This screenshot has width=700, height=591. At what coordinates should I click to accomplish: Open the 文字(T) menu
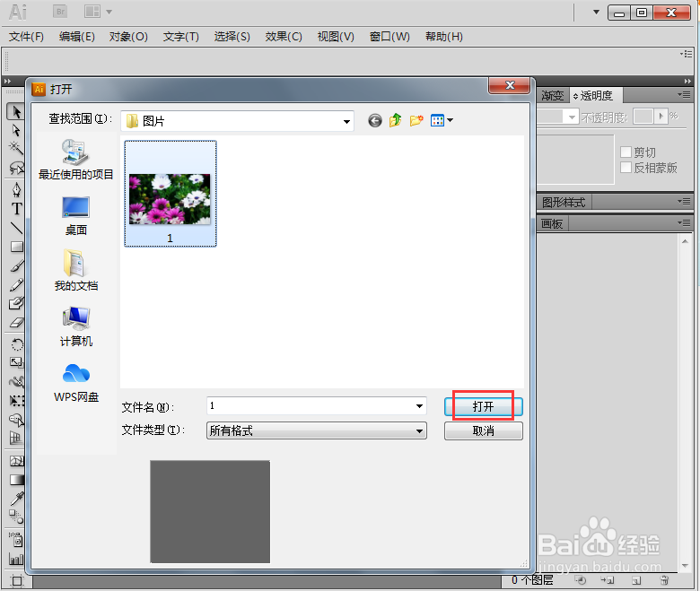click(180, 37)
